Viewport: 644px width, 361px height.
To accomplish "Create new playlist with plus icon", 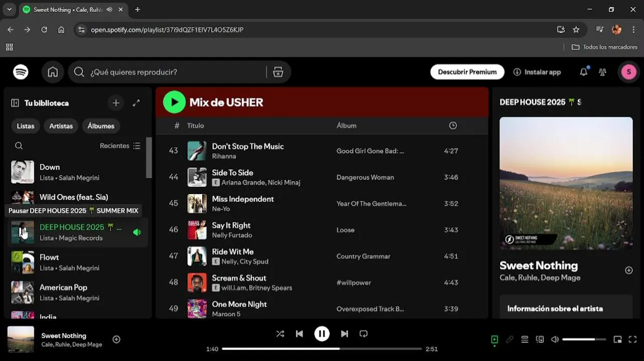I will 116,103.
